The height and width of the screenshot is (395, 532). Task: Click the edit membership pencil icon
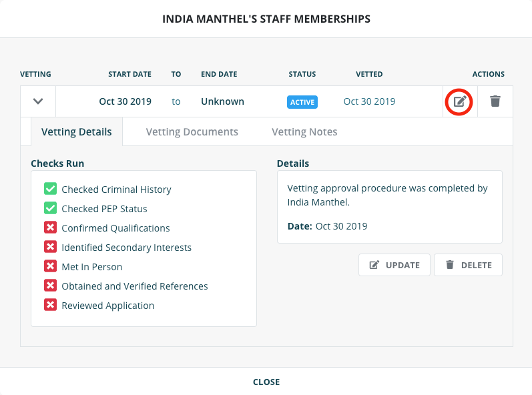point(459,101)
